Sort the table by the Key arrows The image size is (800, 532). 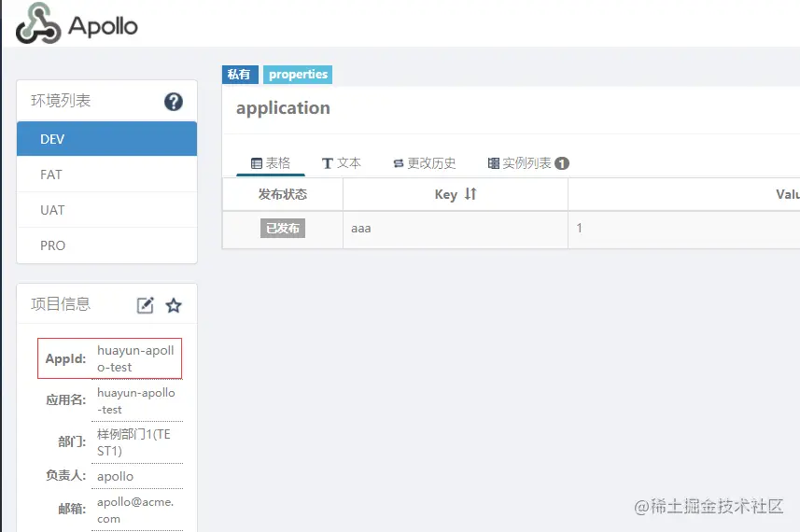click(470, 194)
